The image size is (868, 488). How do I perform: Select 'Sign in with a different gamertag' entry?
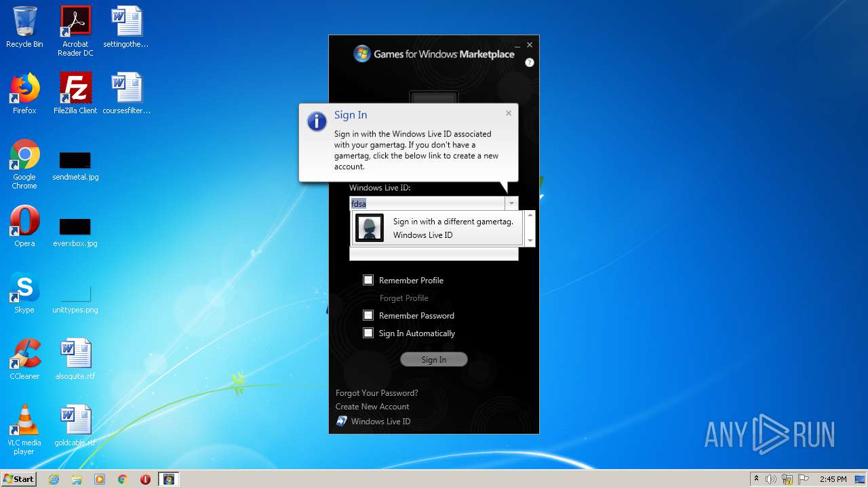tap(437, 228)
